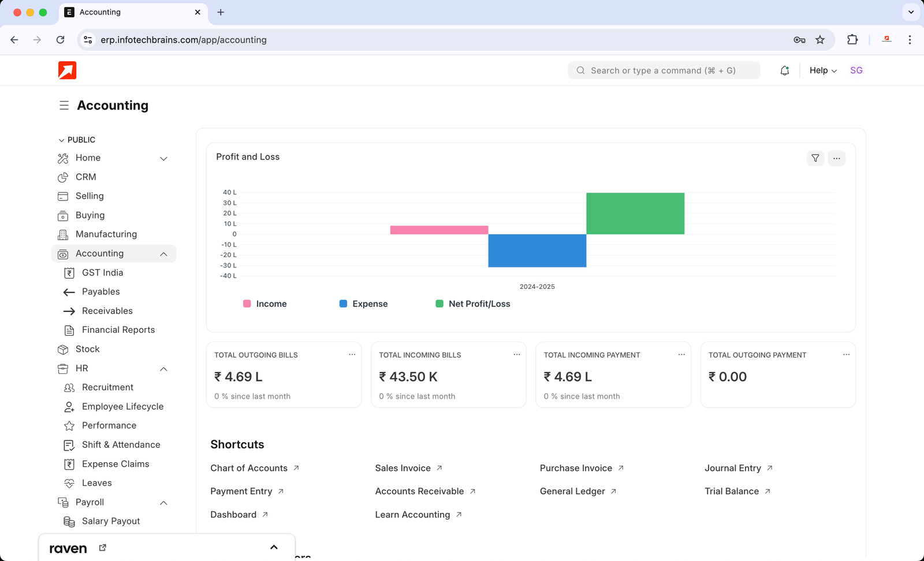924x561 pixels.
Task: Open Profit and Loss chart options menu
Action: click(836, 158)
